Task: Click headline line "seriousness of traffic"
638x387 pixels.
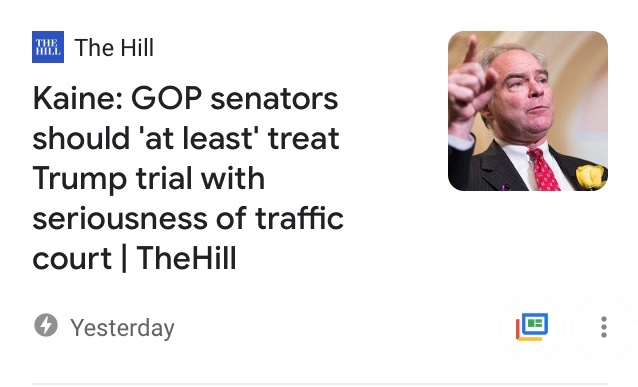Action: tap(188, 219)
